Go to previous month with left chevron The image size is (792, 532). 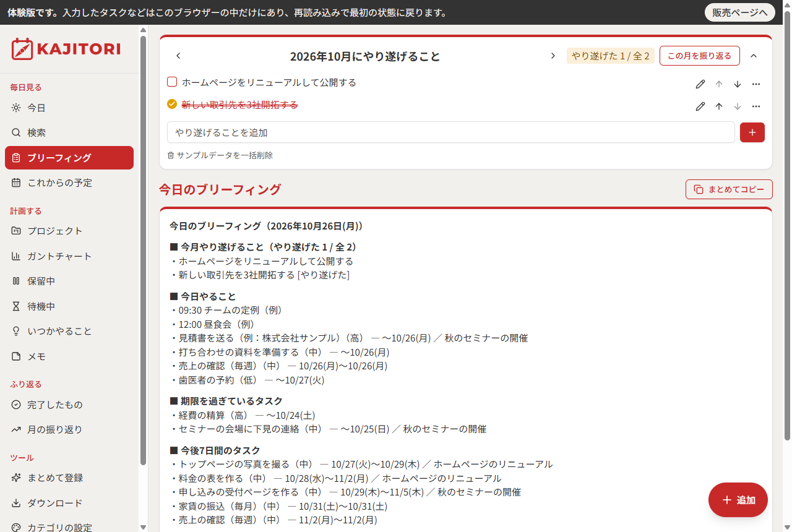pos(178,56)
